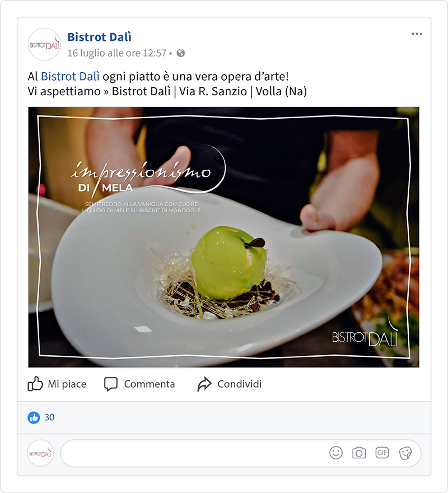This screenshot has width=448, height=493.
Task: Click the public globe privacy icon
Action: click(181, 53)
